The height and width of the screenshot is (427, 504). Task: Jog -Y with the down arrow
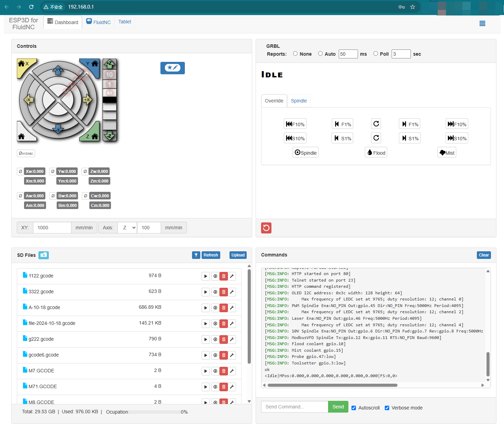coord(58,129)
